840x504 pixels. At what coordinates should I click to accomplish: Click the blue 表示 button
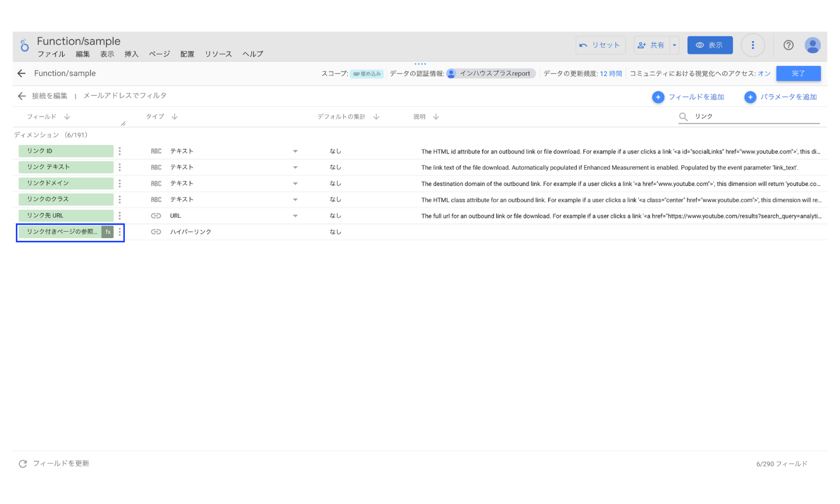point(710,45)
